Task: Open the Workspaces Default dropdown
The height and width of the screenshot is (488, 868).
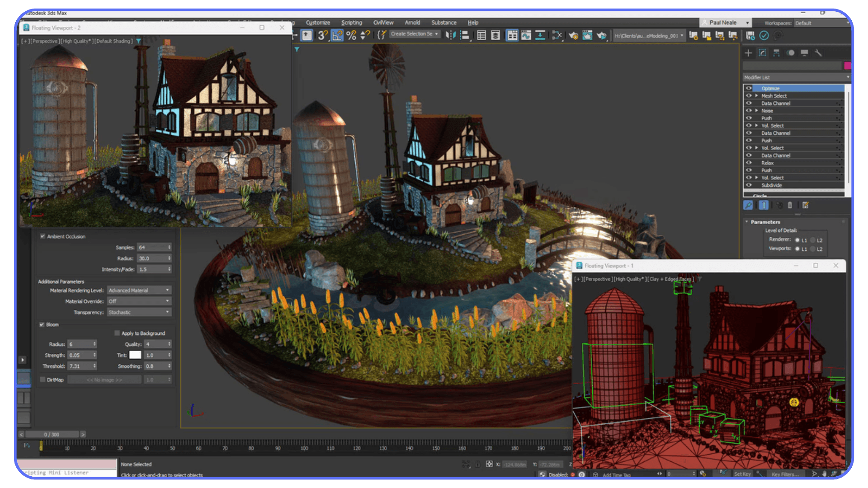Action: (822, 23)
